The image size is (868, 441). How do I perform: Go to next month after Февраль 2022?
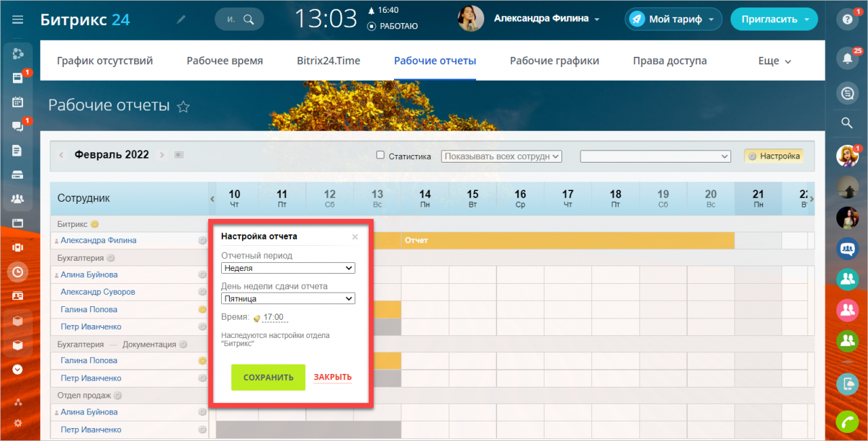[x=162, y=155]
